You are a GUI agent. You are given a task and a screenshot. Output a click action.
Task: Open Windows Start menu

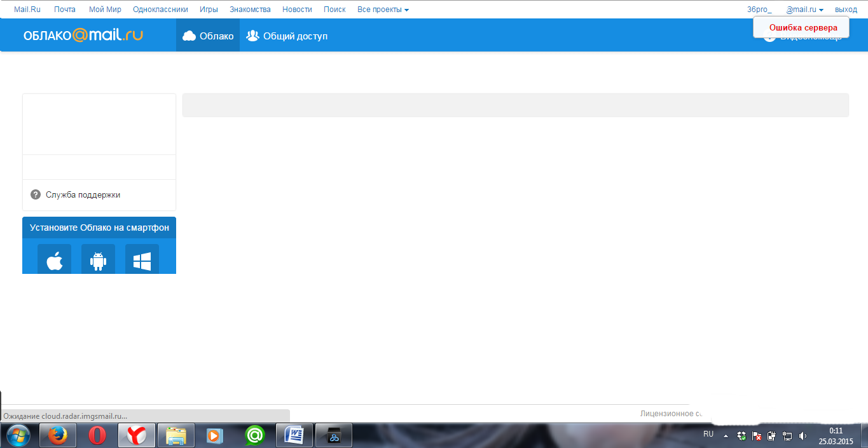tap(18, 435)
